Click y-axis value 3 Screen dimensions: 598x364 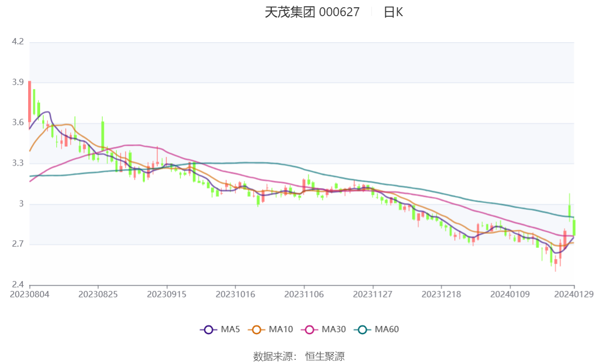point(21,204)
